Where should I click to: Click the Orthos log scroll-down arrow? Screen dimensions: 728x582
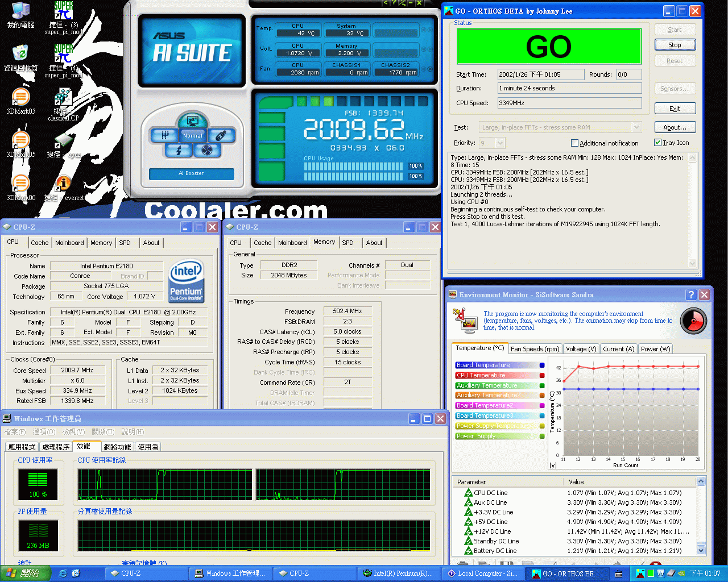[x=692, y=263]
